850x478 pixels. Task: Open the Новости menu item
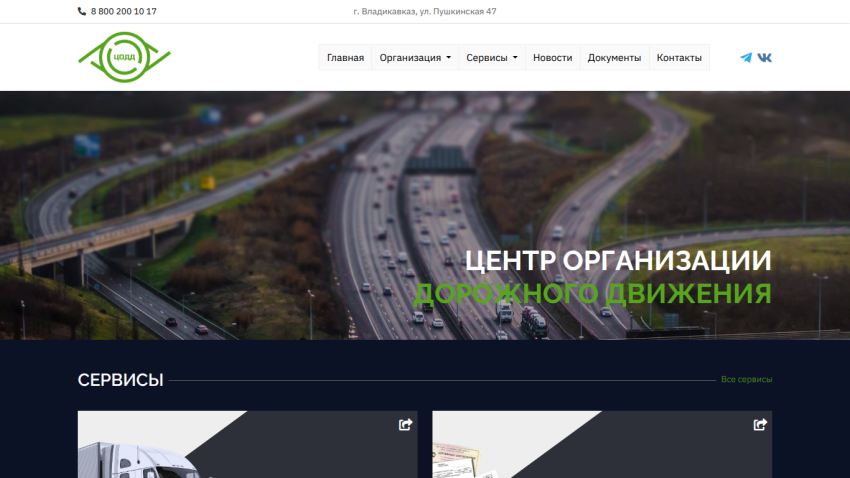point(552,57)
